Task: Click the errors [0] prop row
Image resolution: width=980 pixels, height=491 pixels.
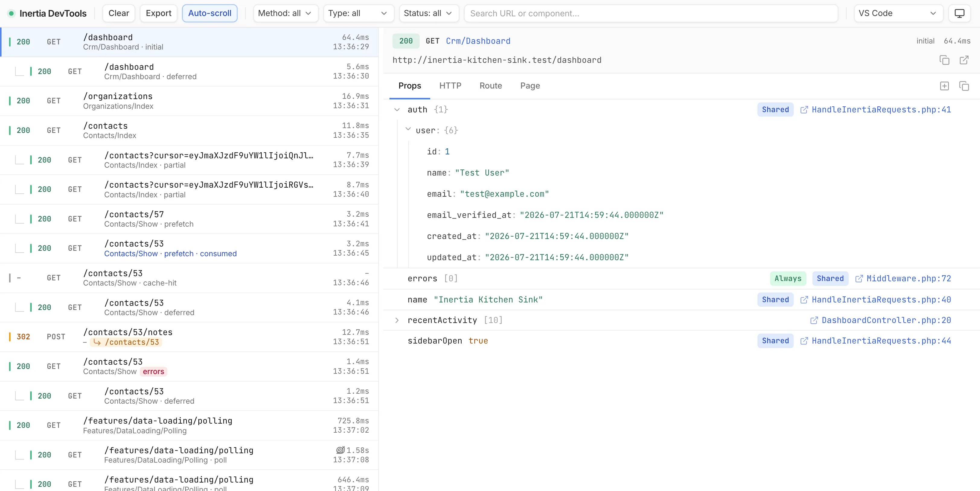Action: (x=682, y=279)
